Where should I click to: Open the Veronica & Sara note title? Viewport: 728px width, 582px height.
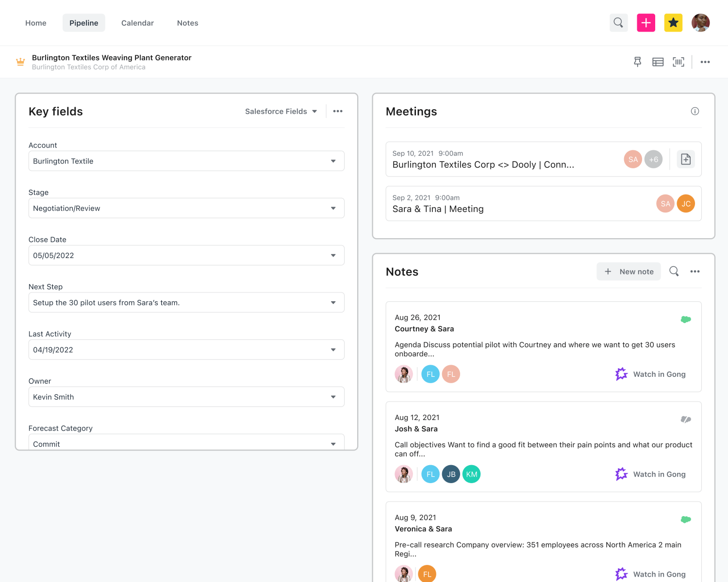[x=423, y=529]
